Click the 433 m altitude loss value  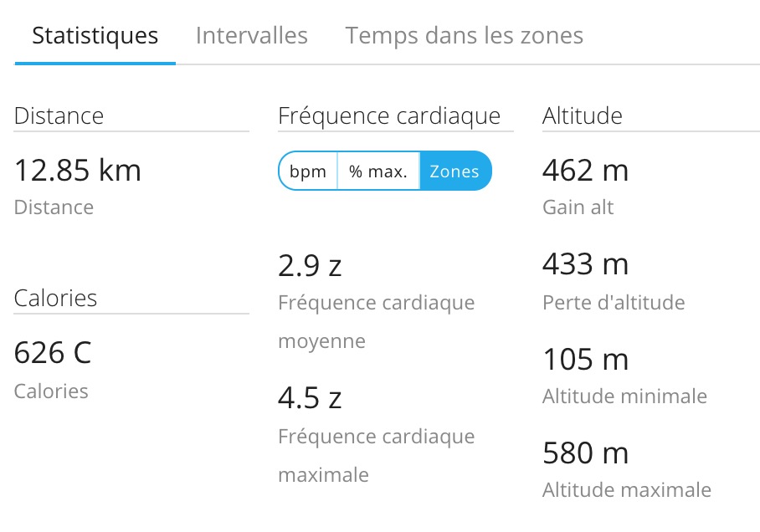tap(585, 264)
